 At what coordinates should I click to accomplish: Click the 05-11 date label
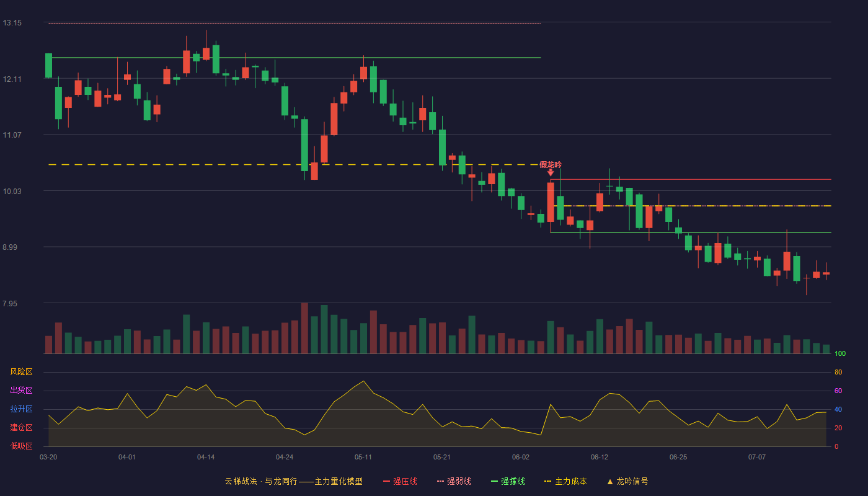point(363,457)
